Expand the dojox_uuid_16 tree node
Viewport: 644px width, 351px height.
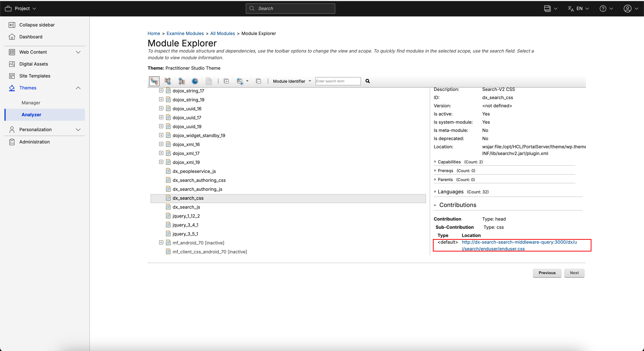[161, 108]
